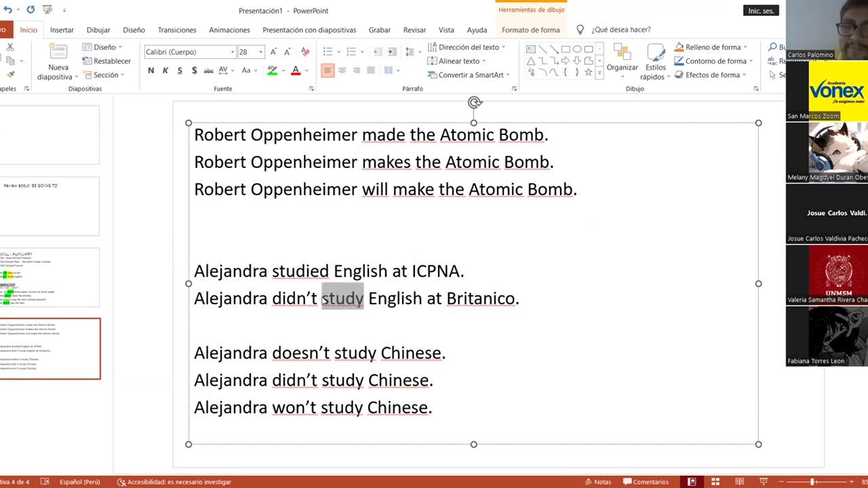This screenshot has width=868, height=488.
Task: Open line spacing options
Action: [x=411, y=52]
